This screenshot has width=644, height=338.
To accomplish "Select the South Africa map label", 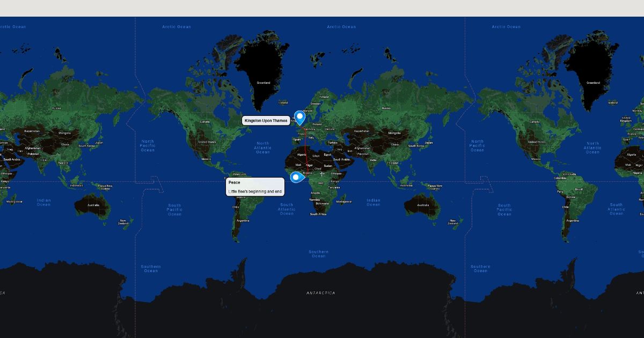I will [x=318, y=214].
